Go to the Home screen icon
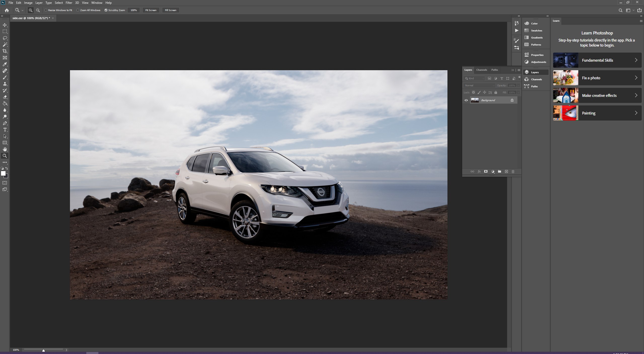 pyautogui.click(x=7, y=10)
